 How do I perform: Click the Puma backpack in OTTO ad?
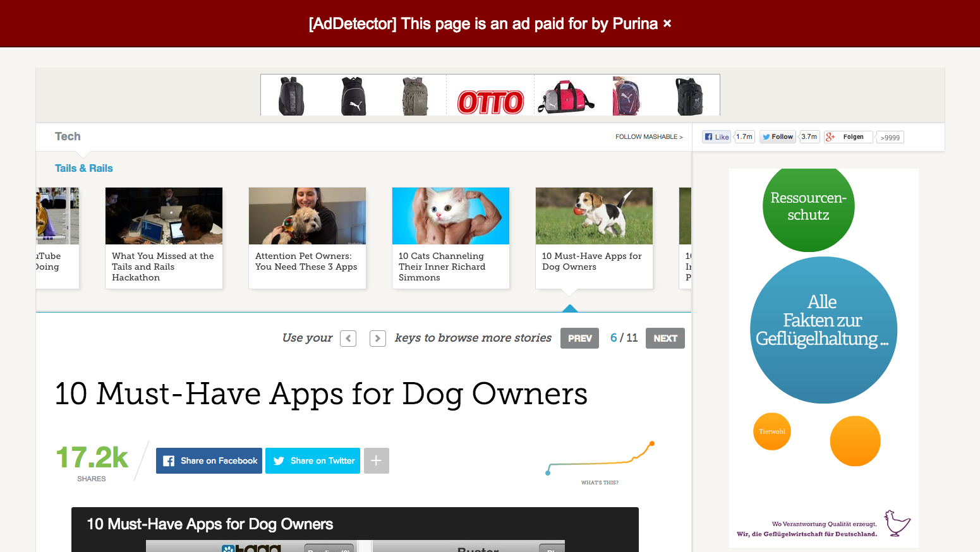click(x=354, y=96)
